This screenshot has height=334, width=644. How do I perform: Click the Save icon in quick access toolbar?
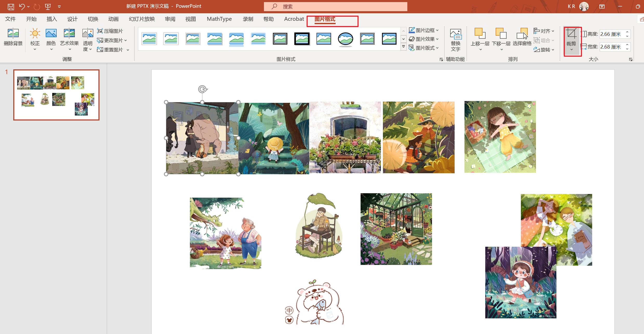click(11, 6)
